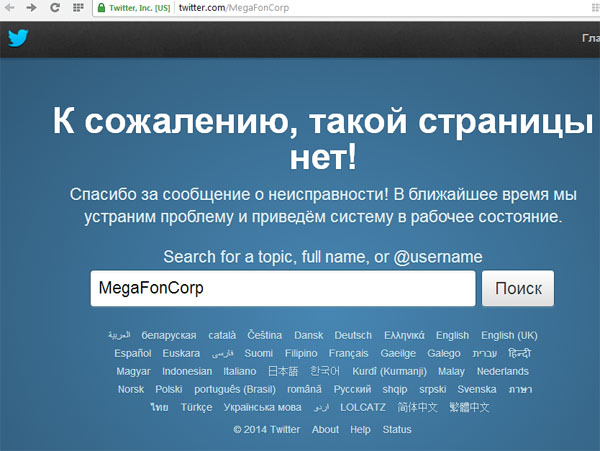This screenshot has height=451, width=600.
Task: Choose Kurdî (Kurmanji) language
Action: [389, 371]
